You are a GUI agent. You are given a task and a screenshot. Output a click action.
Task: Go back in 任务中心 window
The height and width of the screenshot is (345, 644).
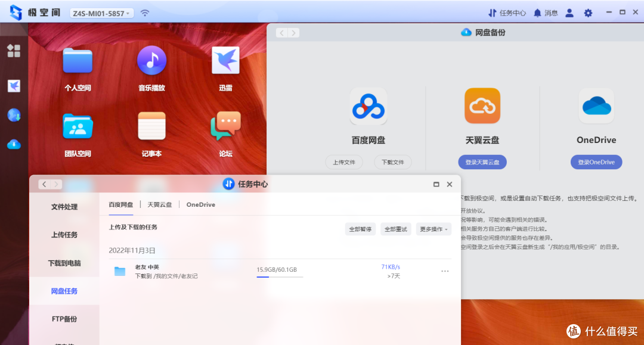click(x=44, y=184)
